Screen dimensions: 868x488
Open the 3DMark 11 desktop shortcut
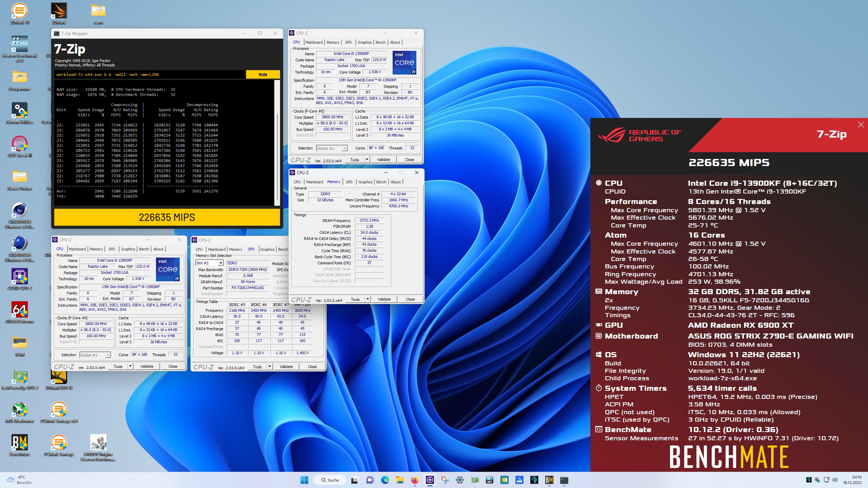pyautogui.click(x=20, y=14)
